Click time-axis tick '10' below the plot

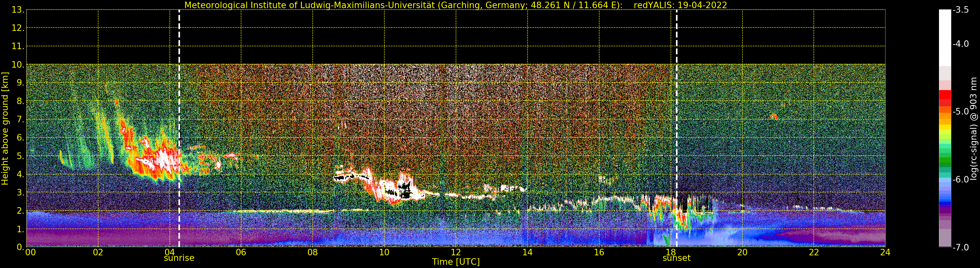pos(384,252)
